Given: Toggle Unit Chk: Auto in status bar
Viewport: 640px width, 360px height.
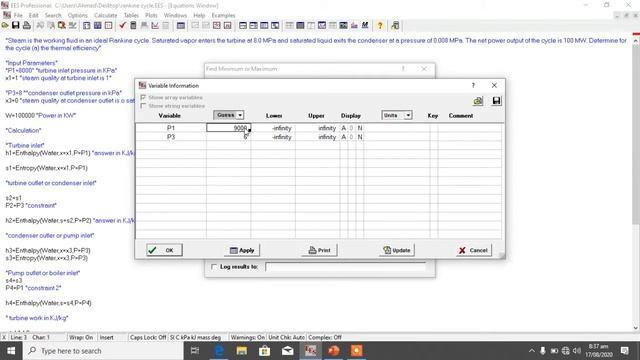Looking at the screenshot, I should pyautogui.click(x=286, y=338).
